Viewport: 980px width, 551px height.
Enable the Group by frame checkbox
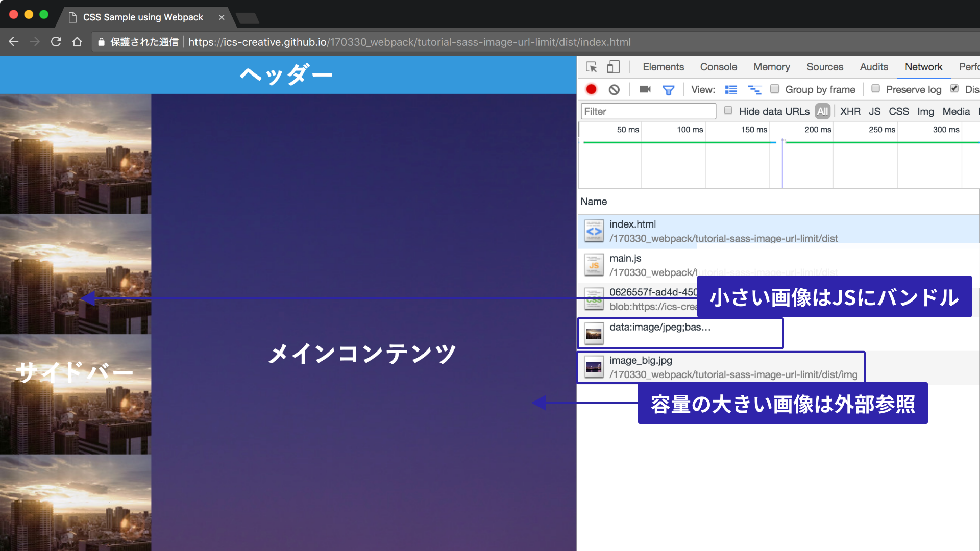(774, 89)
